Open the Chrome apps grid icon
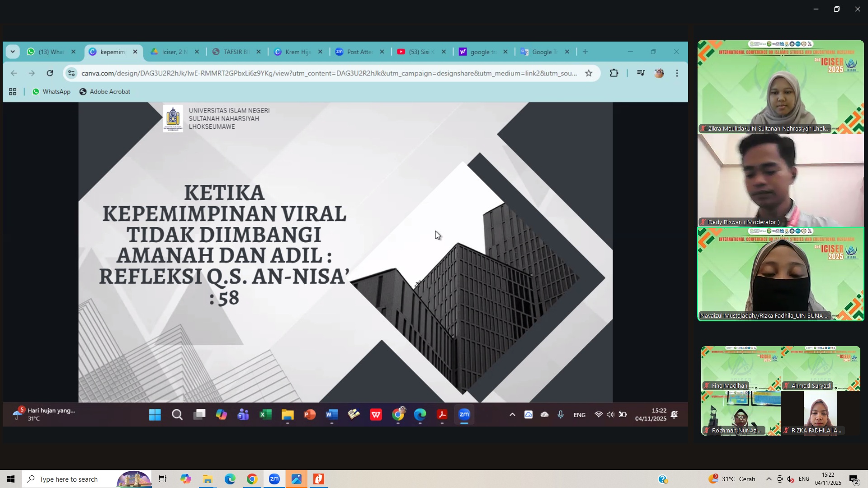 13,92
